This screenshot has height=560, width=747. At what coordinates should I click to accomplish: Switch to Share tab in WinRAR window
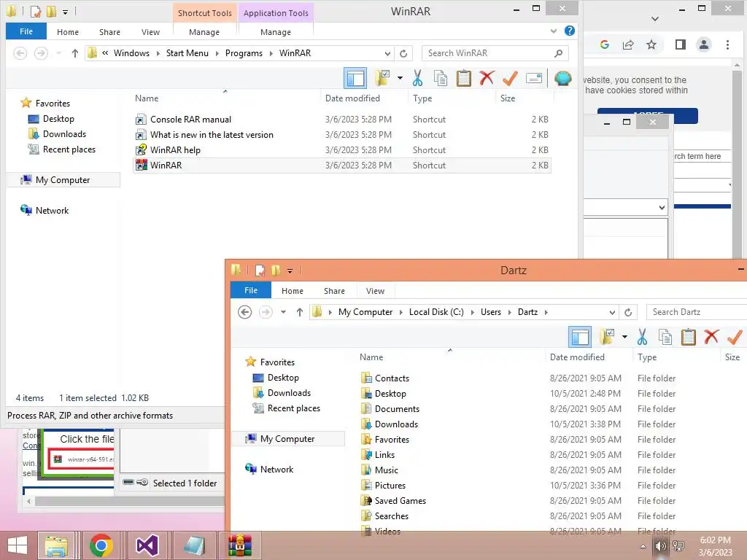(109, 32)
